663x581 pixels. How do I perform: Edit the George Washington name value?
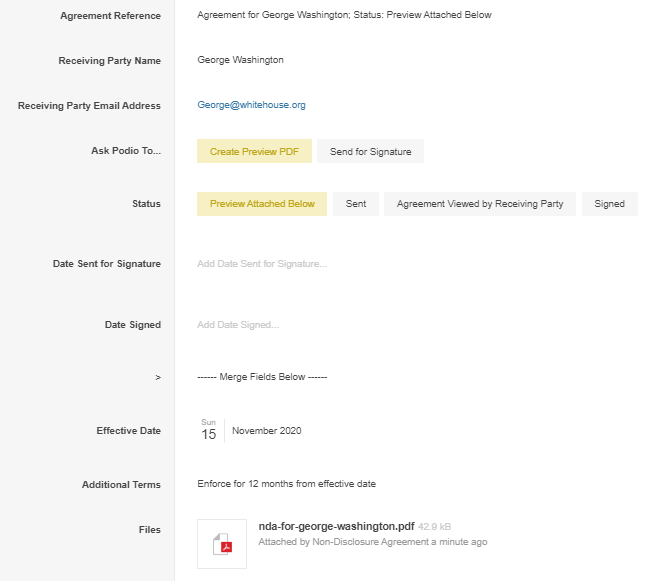click(240, 60)
